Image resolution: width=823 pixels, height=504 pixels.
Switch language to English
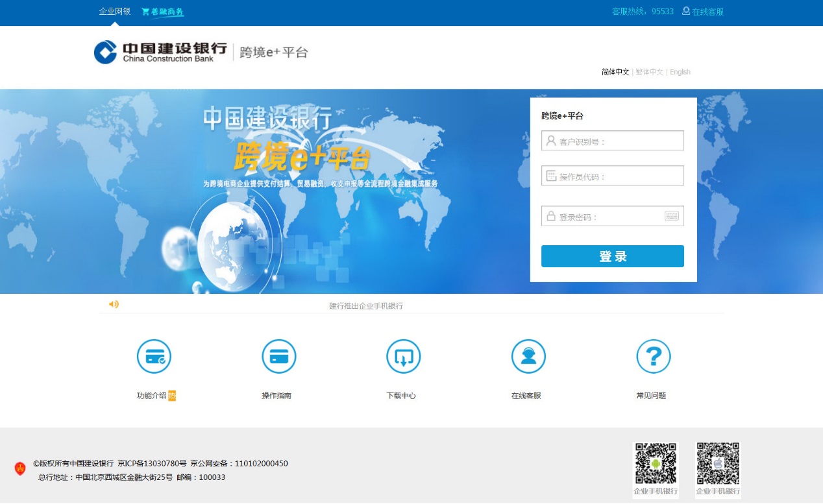(x=680, y=72)
